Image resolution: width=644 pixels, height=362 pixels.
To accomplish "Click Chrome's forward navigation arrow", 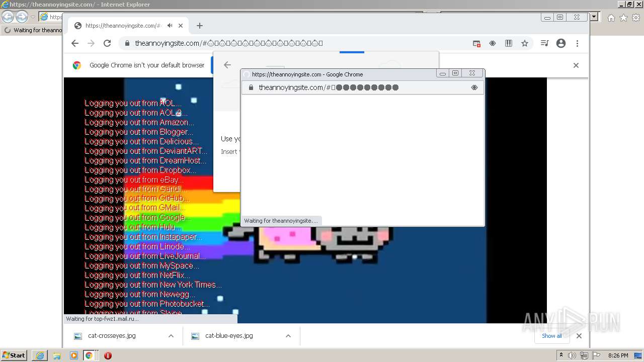I will coord(91,43).
